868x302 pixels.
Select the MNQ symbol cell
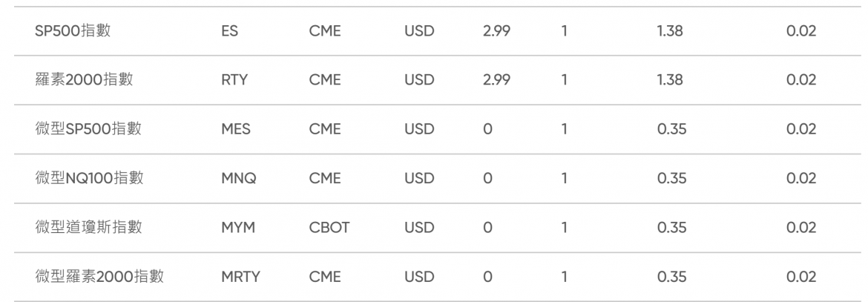click(238, 179)
